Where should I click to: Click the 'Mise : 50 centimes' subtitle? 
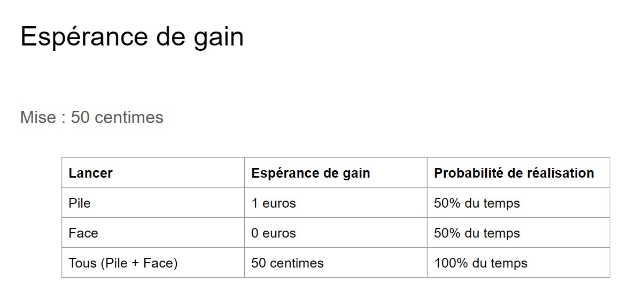tap(91, 117)
